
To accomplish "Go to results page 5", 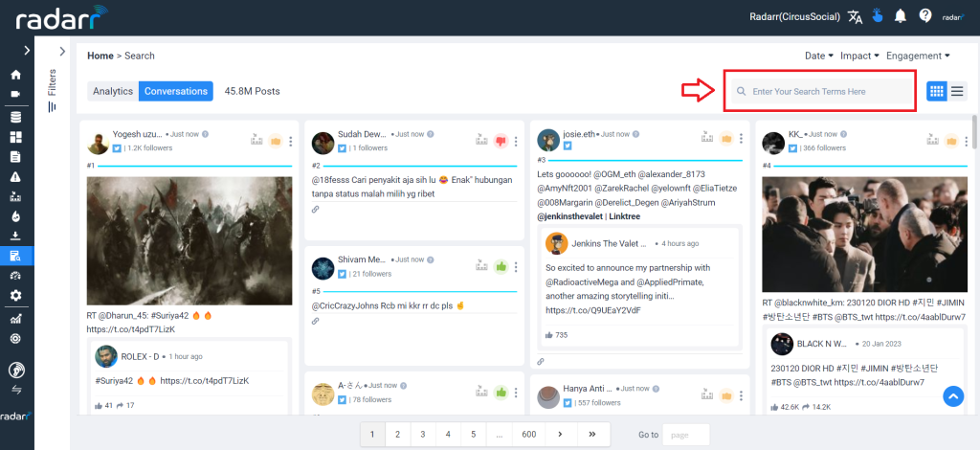I will (473, 435).
